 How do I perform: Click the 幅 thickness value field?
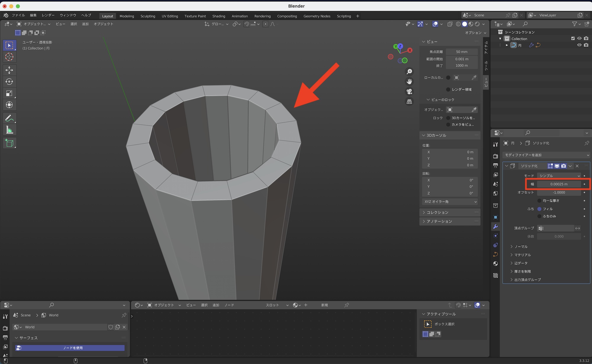click(x=559, y=184)
